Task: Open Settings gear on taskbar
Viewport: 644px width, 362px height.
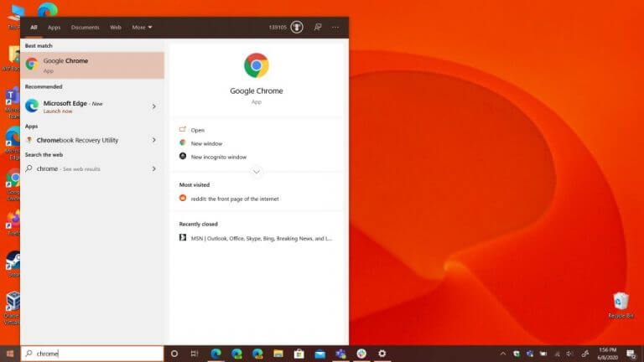Action: (x=382, y=354)
